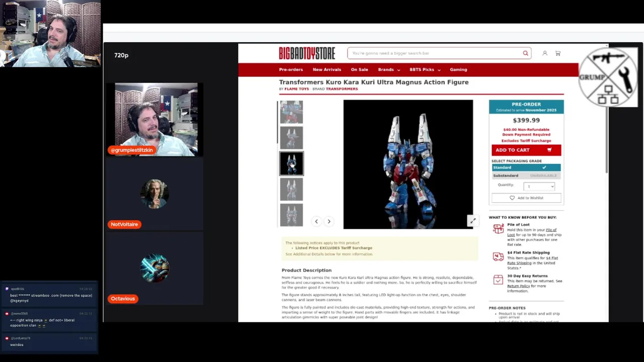The width and height of the screenshot is (644, 362).
Task: Select the fifth product thumbnail
Action: coord(291,215)
